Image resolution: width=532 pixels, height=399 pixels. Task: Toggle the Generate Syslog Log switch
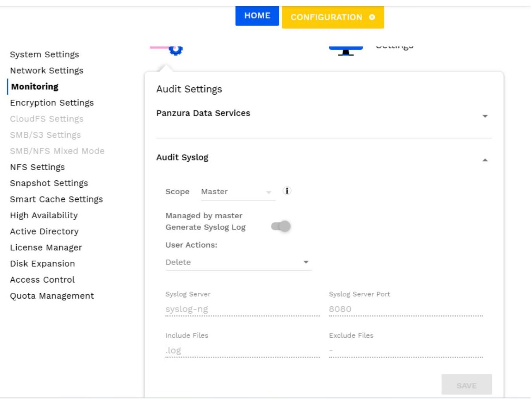click(281, 226)
